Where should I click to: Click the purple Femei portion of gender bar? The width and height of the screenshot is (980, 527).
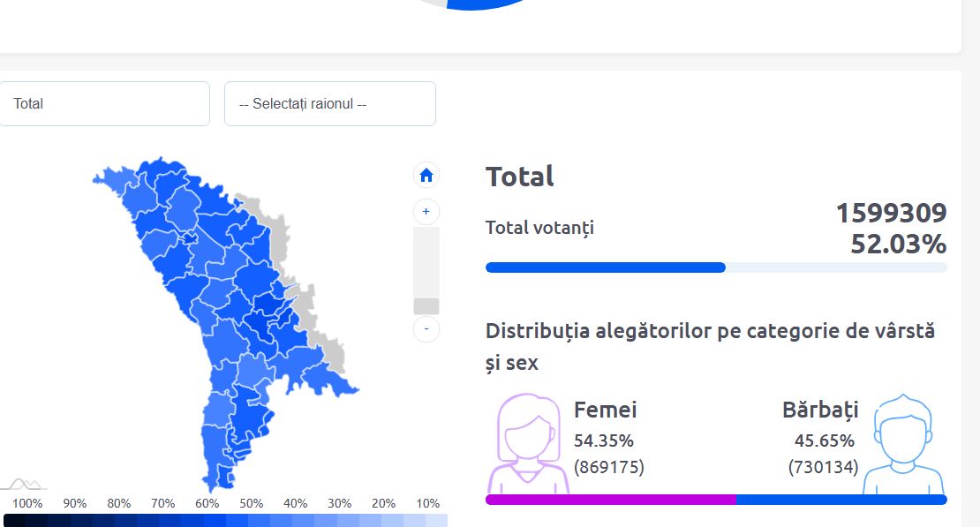[x=610, y=500]
